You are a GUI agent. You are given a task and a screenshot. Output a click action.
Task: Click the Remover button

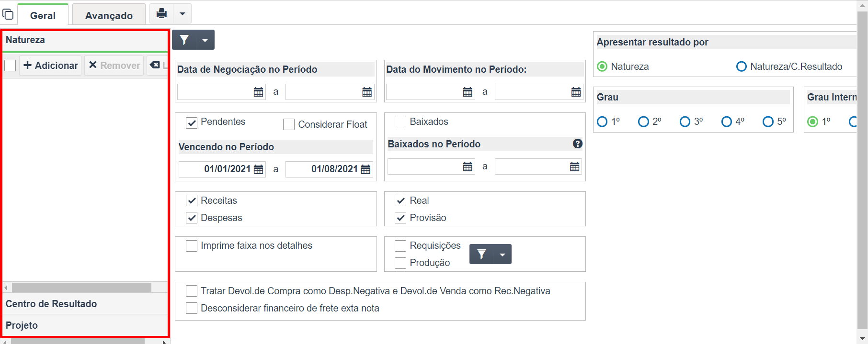point(114,66)
